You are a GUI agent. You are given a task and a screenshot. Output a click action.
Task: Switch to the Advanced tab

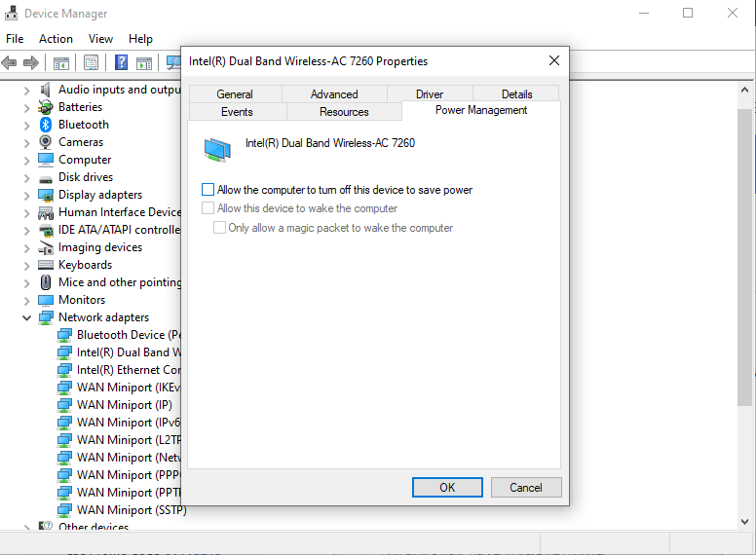pos(334,93)
